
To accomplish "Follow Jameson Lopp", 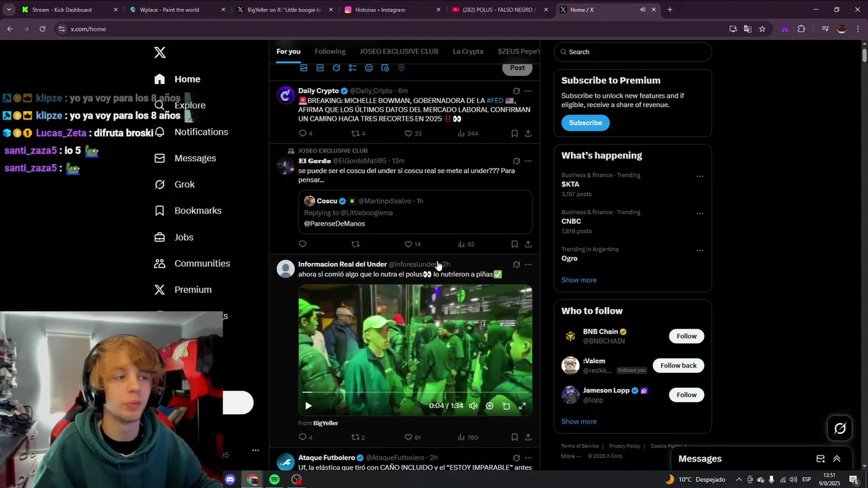I will click(x=686, y=394).
